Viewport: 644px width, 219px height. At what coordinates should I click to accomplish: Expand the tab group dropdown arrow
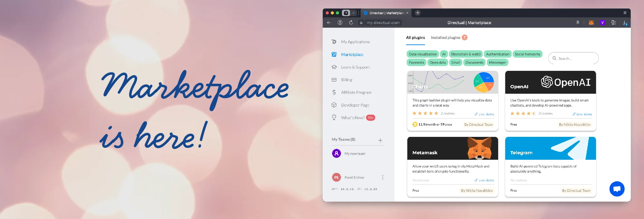354,13
